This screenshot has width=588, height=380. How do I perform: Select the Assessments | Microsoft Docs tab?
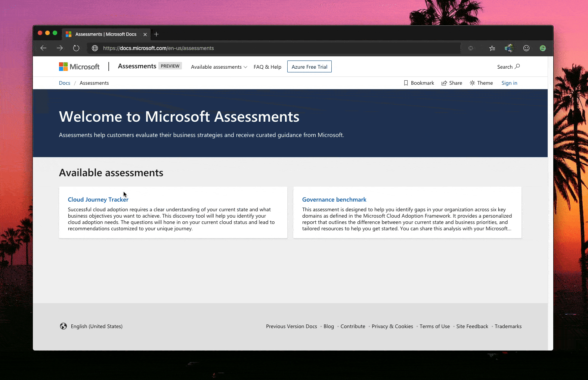click(106, 34)
